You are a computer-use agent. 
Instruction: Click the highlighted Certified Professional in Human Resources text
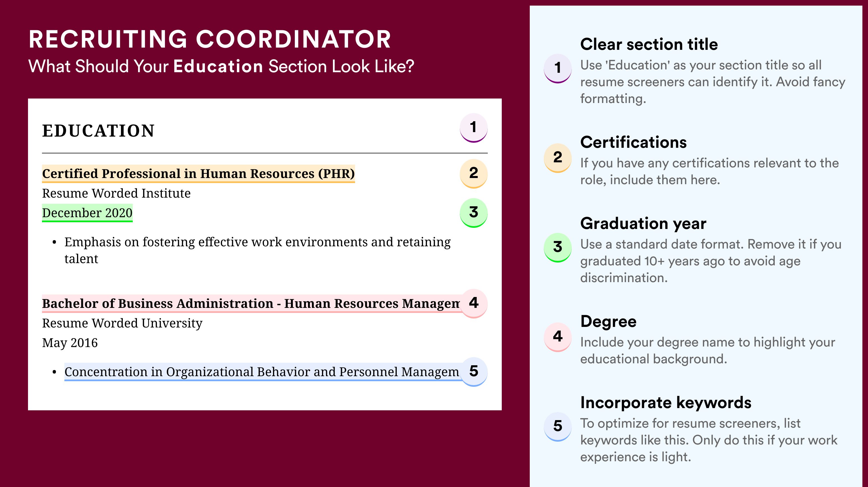pyautogui.click(x=199, y=174)
